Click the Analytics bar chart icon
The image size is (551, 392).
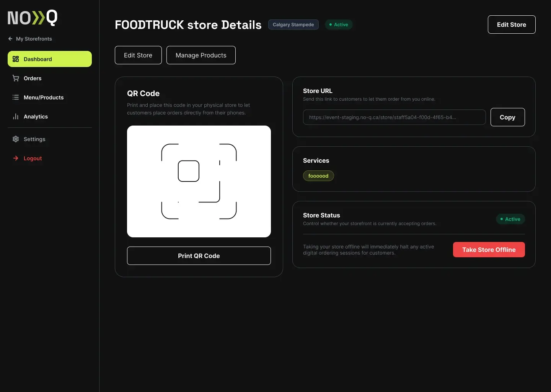pos(16,116)
